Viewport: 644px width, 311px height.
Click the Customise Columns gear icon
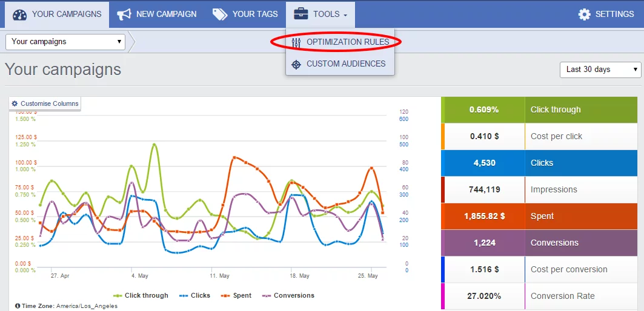(x=15, y=103)
